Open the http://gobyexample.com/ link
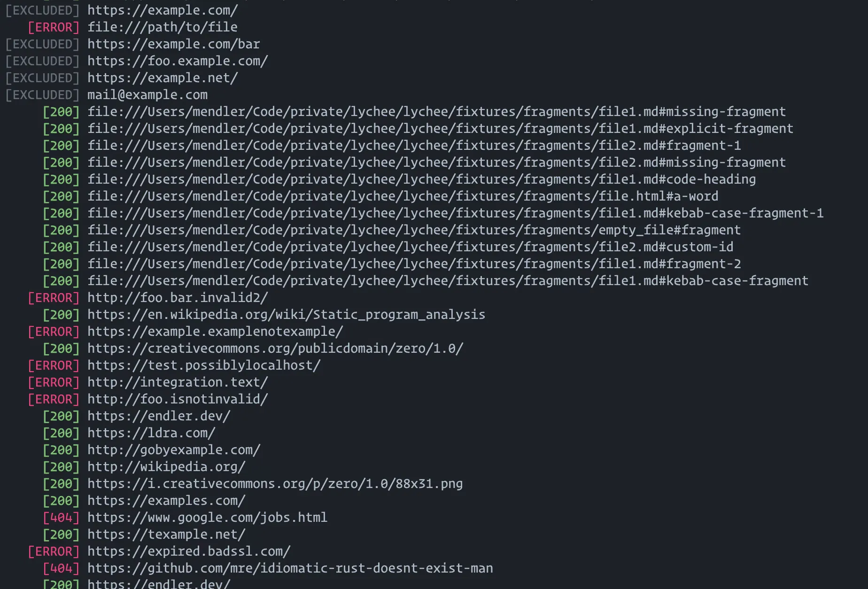The height and width of the screenshot is (589, 868). click(173, 450)
